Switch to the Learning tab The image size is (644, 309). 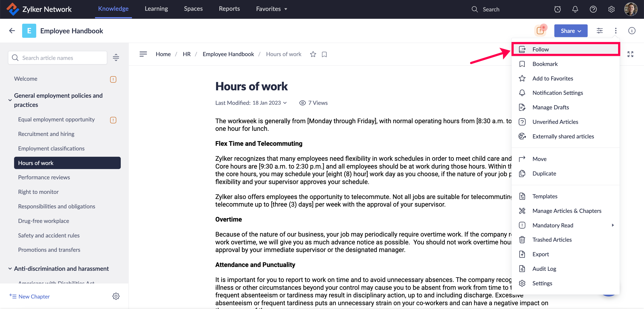[x=156, y=9]
